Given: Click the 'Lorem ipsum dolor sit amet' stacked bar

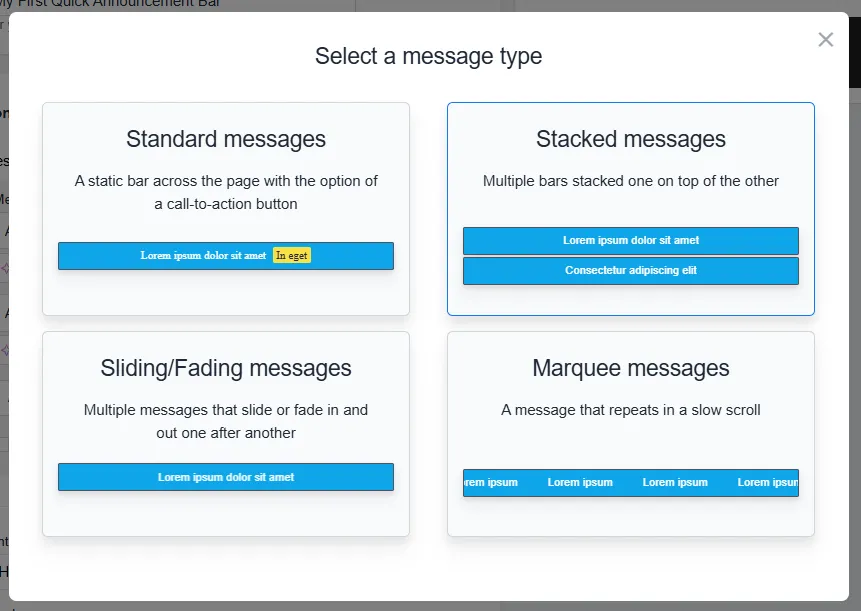Looking at the screenshot, I should 630,240.
